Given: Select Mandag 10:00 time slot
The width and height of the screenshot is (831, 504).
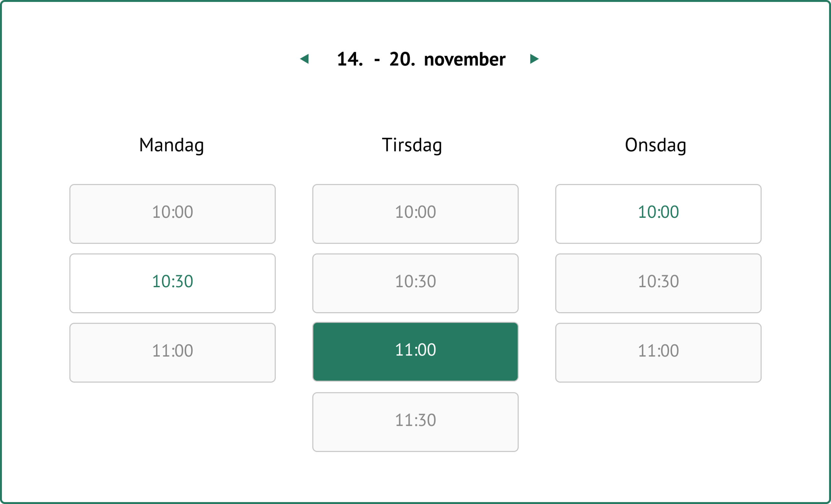Looking at the screenshot, I should [x=172, y=214].
